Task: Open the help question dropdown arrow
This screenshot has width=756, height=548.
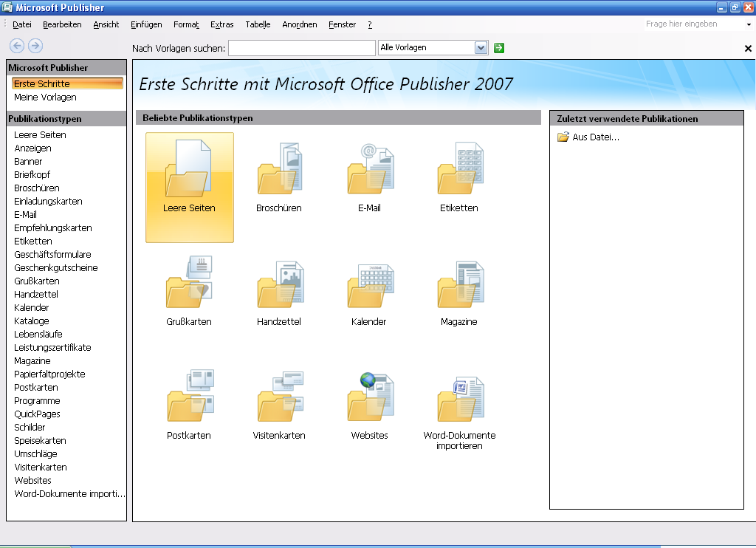Action: 748,24
